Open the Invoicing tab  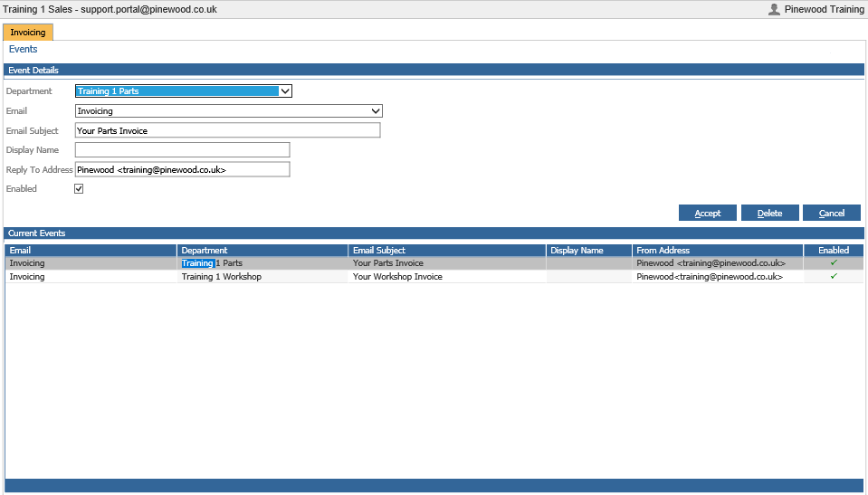point(28,32)
